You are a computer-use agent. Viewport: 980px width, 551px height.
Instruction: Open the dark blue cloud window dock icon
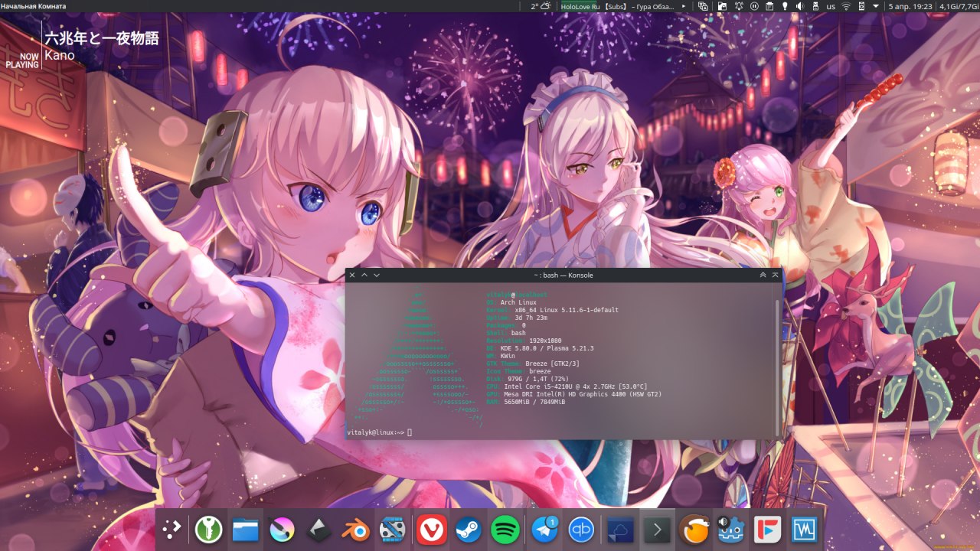[x=620, y=530]
